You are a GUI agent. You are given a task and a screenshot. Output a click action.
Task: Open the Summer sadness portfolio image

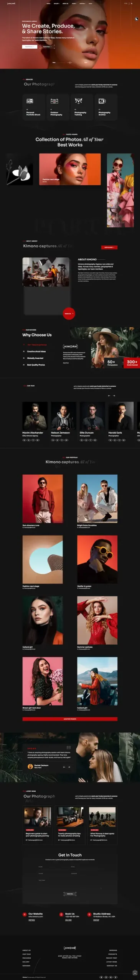tap(97, 620)
